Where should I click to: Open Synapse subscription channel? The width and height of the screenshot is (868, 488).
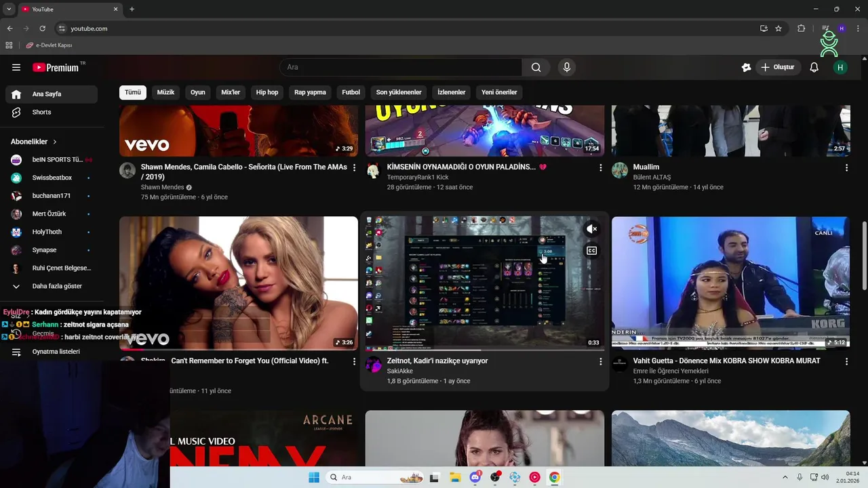point(52,250)
